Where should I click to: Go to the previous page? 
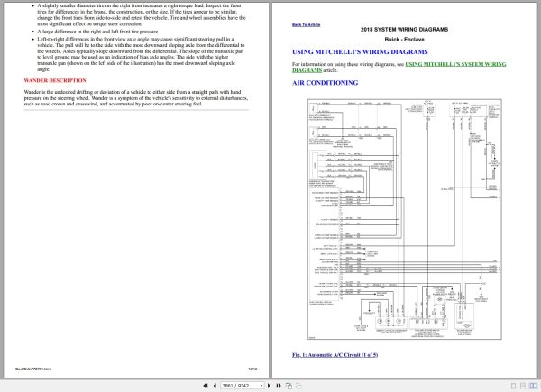tap(215, 386)
